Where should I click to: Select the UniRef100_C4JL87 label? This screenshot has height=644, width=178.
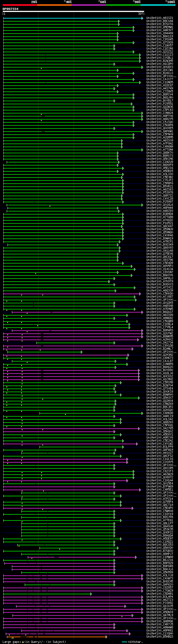(x=160, y=361)
